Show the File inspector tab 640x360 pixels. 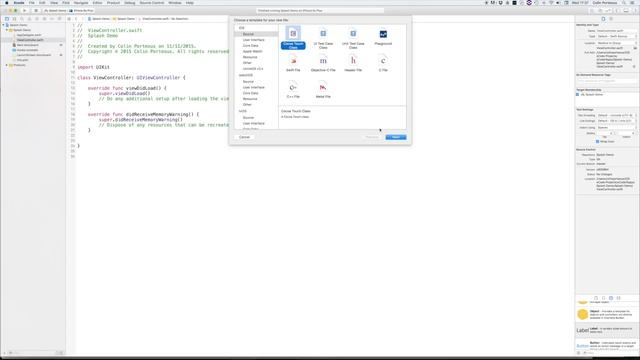pyautogui.click(x=603, y=19)
